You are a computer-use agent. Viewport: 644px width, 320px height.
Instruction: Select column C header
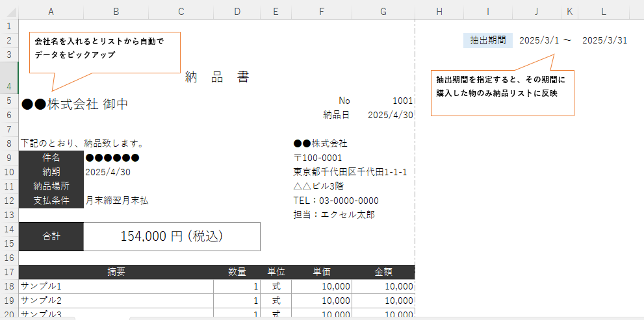[181, 12]
